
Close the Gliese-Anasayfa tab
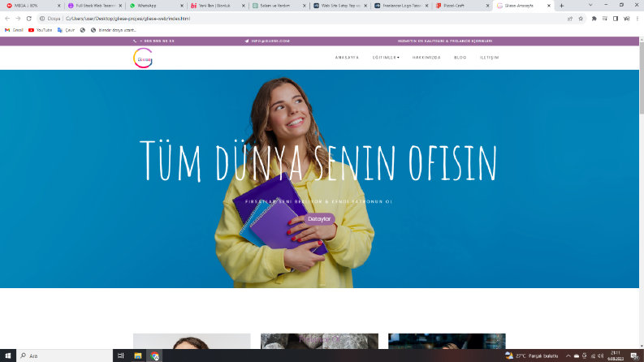pos(549,6)
